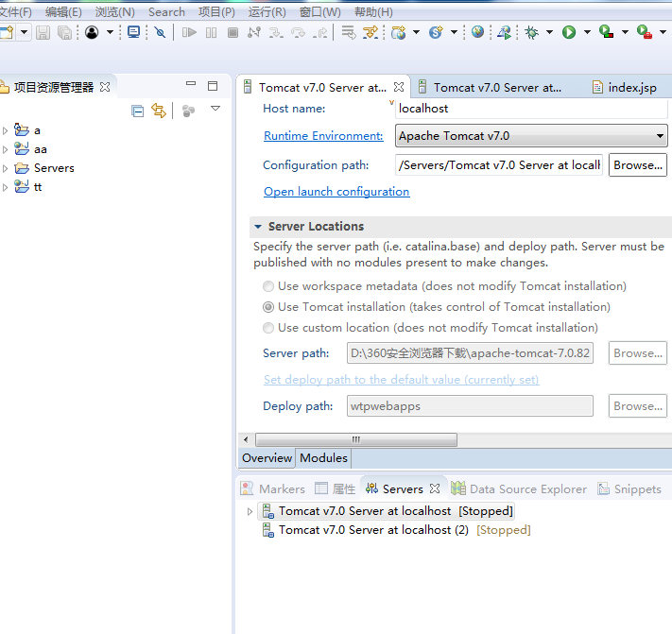The image size is (672, 634).
Task: Open the Web Browser globe icon
Action: coord(477,32)
